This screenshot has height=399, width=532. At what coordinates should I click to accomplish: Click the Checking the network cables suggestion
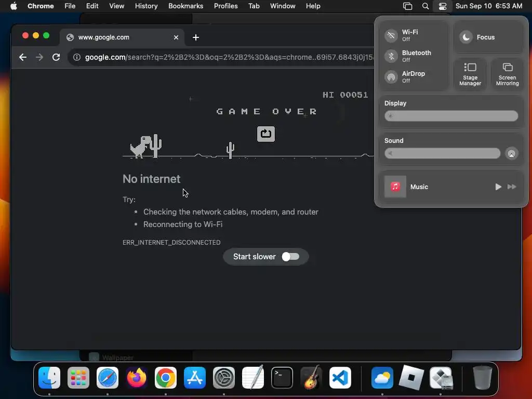[231, 212]
